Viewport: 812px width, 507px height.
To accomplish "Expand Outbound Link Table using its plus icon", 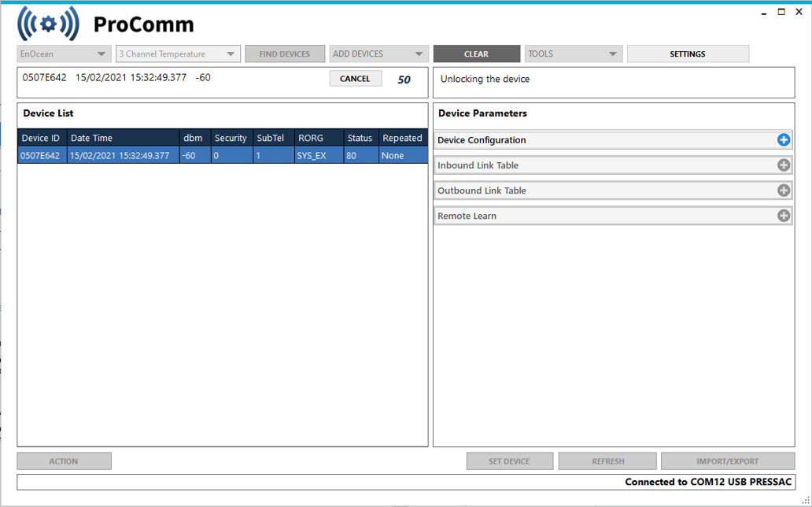I will click(x=784, y=190).
